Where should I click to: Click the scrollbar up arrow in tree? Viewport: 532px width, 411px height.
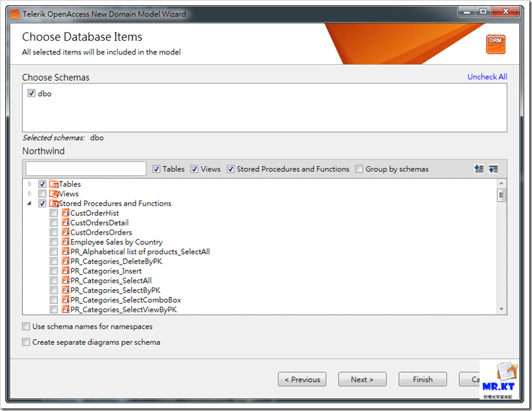coord(501,183)
